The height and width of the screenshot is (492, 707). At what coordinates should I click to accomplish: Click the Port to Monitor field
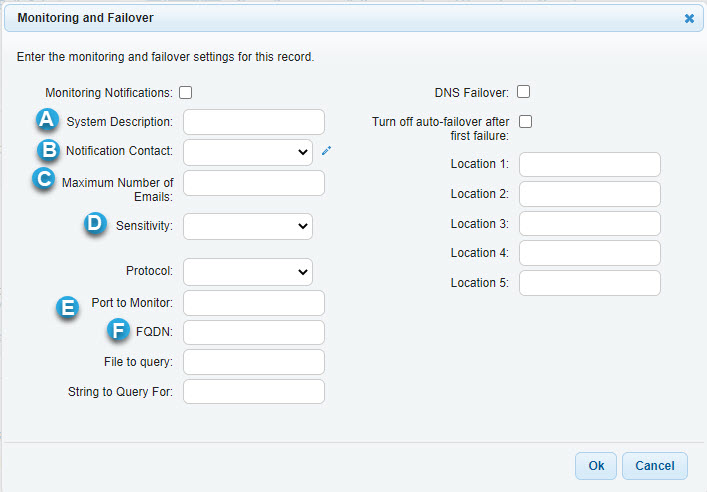[x=254, y=303]
